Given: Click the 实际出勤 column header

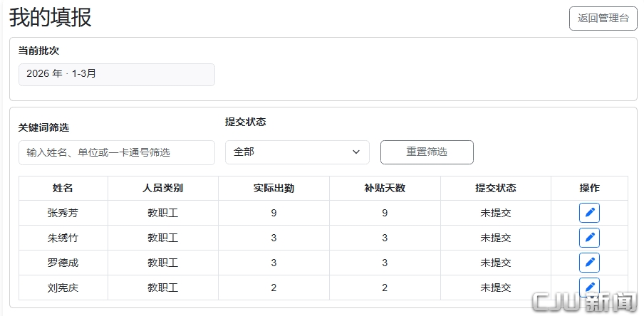Looking at the screenshot, I should (x=274, y=189).
